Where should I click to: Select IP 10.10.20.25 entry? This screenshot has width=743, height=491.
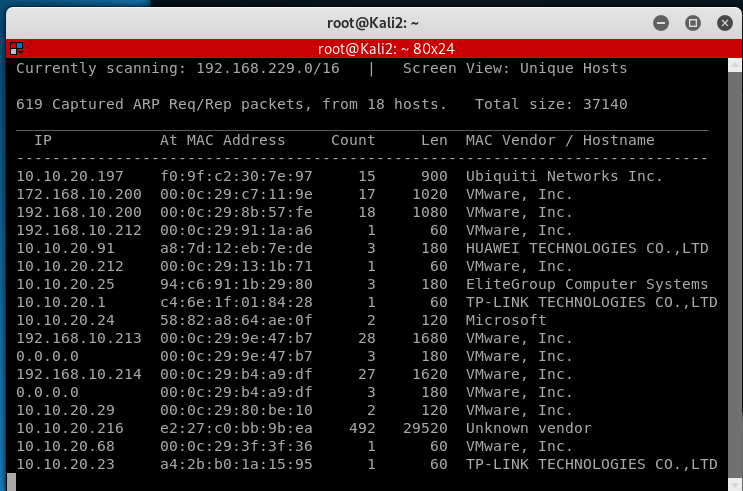point(65,284)
